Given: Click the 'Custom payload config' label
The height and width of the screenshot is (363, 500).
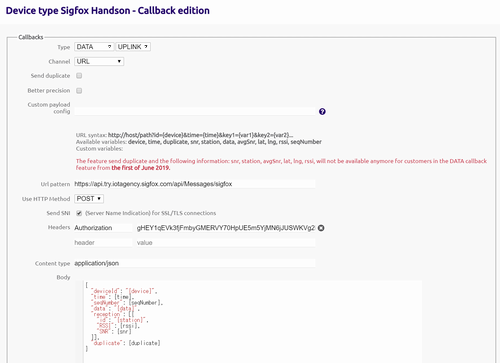Looking at the screenshot, I should coord(49,108).
